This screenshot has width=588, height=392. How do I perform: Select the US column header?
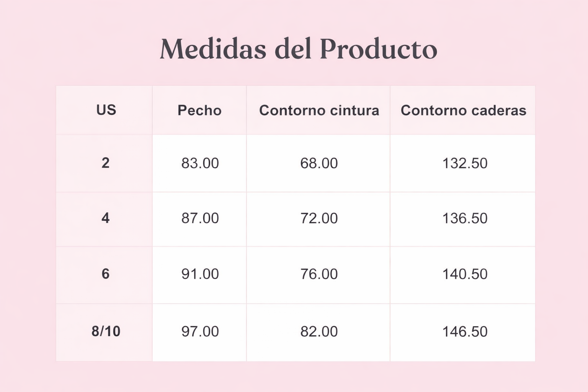pos(106,110)
